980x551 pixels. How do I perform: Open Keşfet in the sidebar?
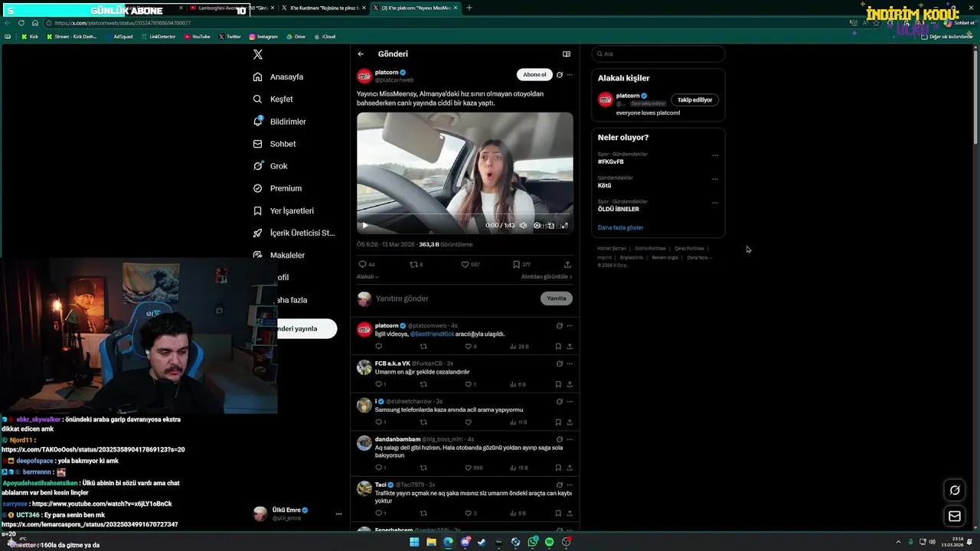pyautogui.click(x=273, y=99)
